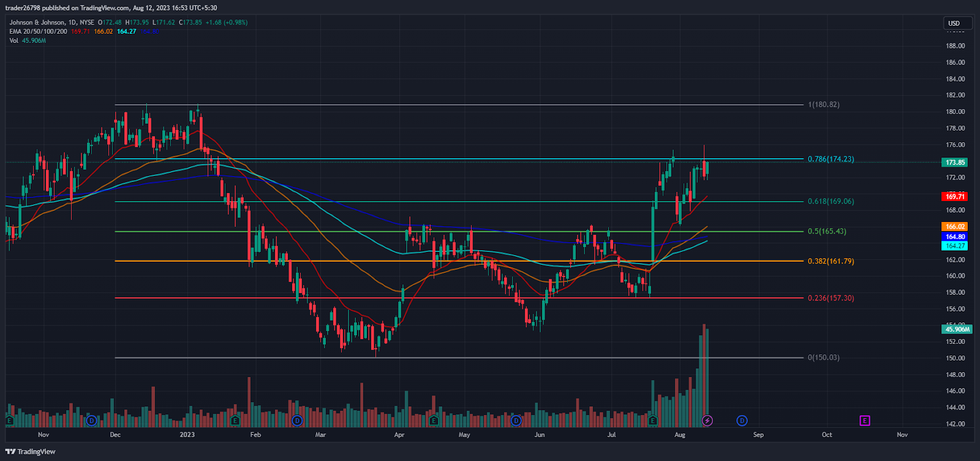This screenshot has width=980, height=461.
Task: Click the orange 166.02 EMA price tag
Action: click(x=955, y=227)
